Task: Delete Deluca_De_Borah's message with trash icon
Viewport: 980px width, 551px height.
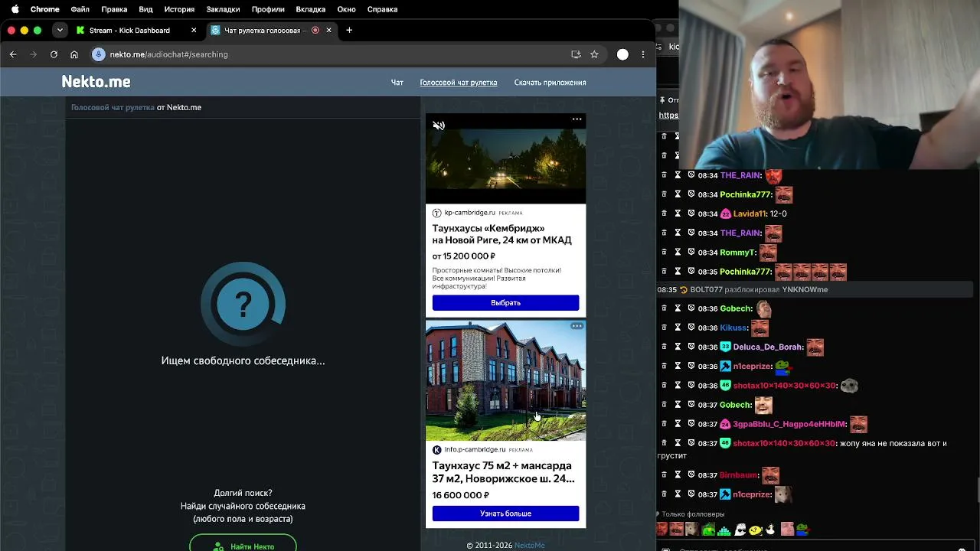Action: click(x=665, y=347)
